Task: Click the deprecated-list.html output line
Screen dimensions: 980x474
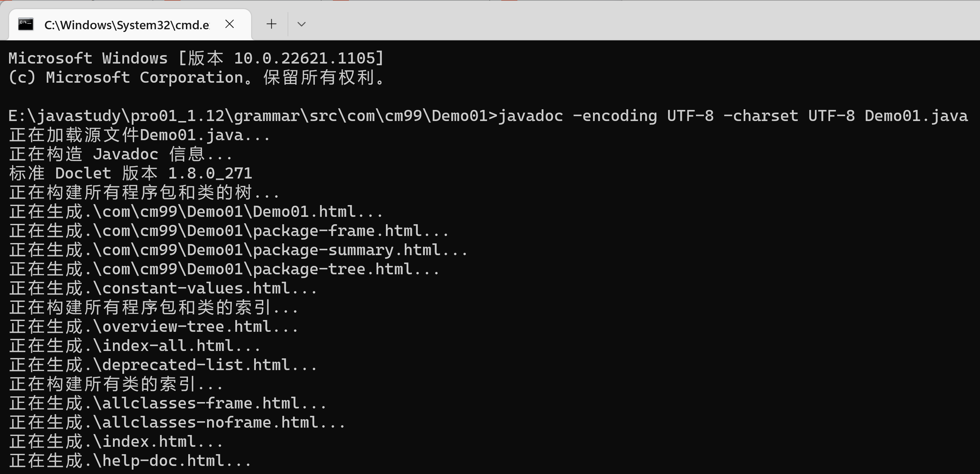Action: pos(163,365)
